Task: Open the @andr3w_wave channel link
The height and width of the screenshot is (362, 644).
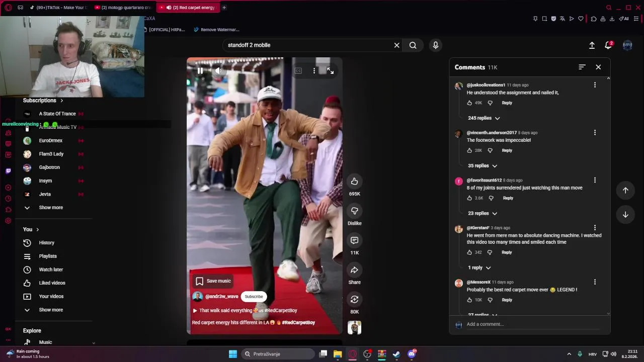Action: (221, 297)
